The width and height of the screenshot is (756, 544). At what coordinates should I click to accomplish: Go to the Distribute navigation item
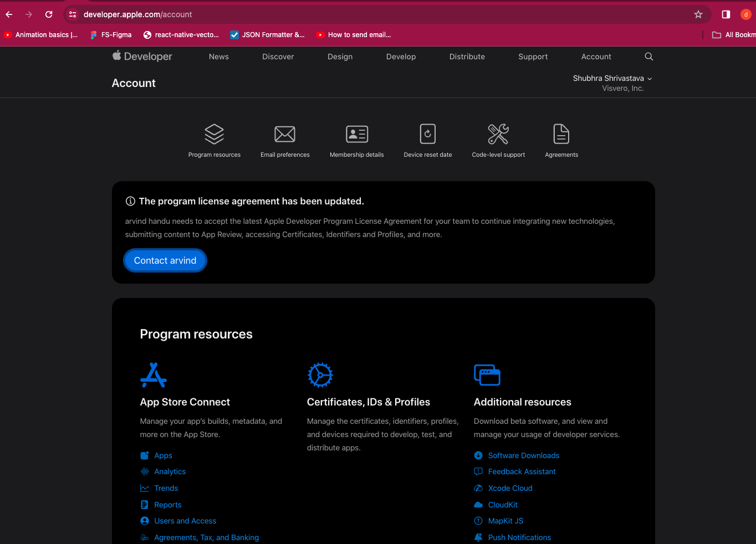[x=467, y=57]
